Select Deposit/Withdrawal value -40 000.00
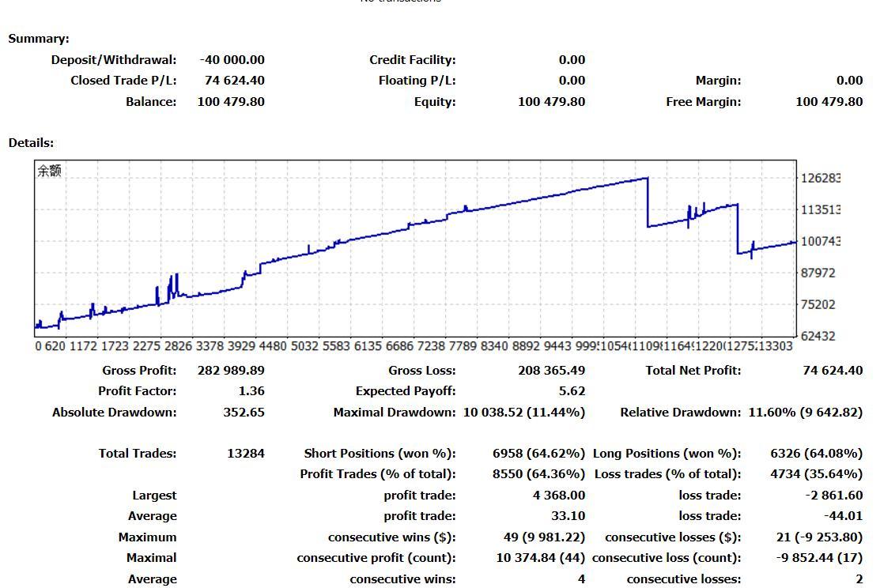This screenshot has height=588, width=880. click(x=232, y=60)
